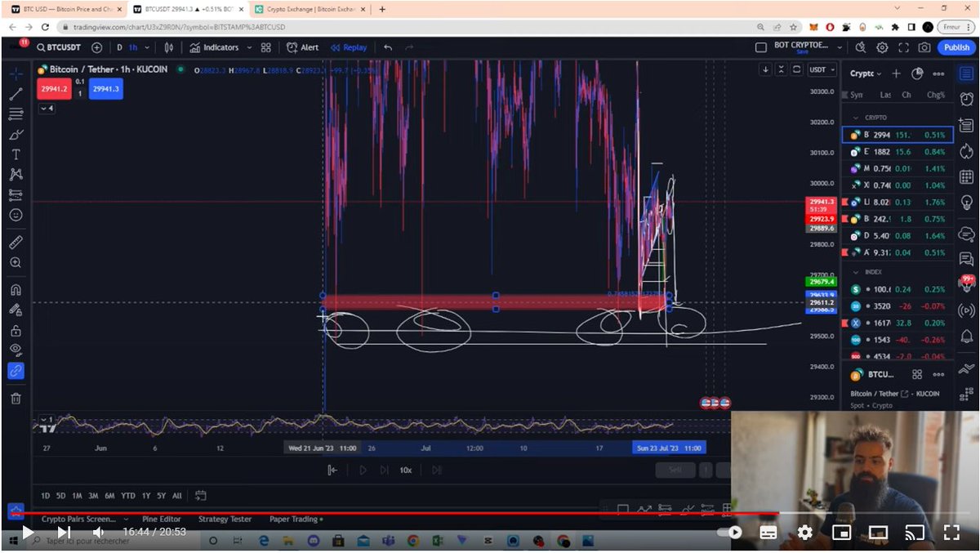Open chart settings gear in TradingView
Viewport: 980px width, 553px height.
tap(882, 47)
